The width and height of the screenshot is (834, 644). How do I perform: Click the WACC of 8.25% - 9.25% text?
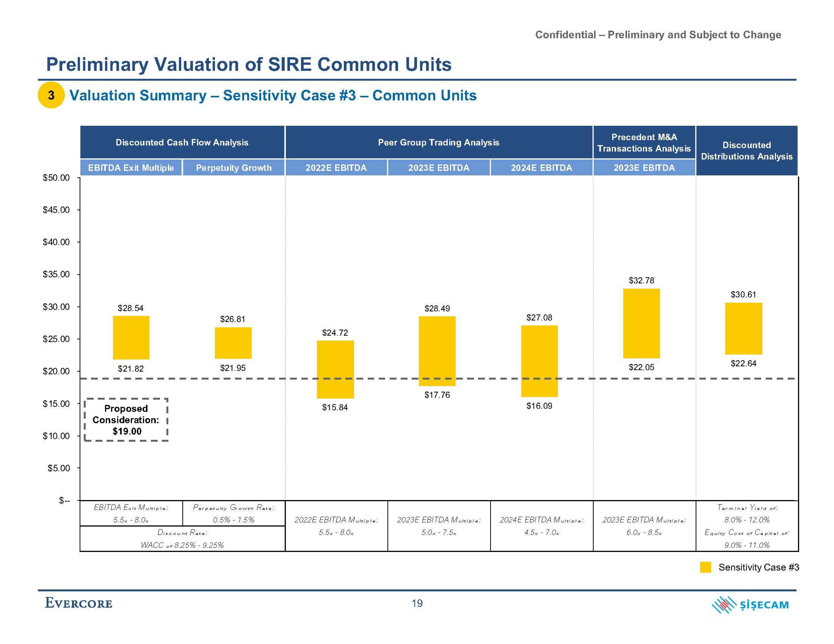point(183,545)
